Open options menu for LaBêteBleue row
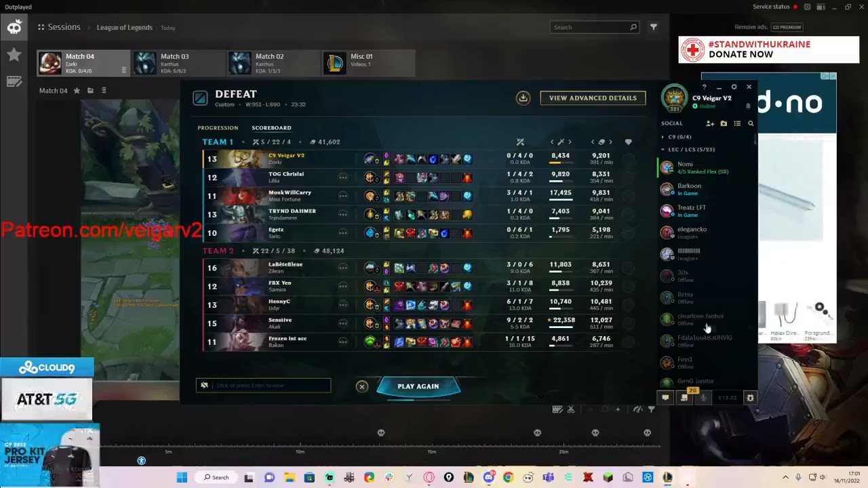 pos(343,268)
